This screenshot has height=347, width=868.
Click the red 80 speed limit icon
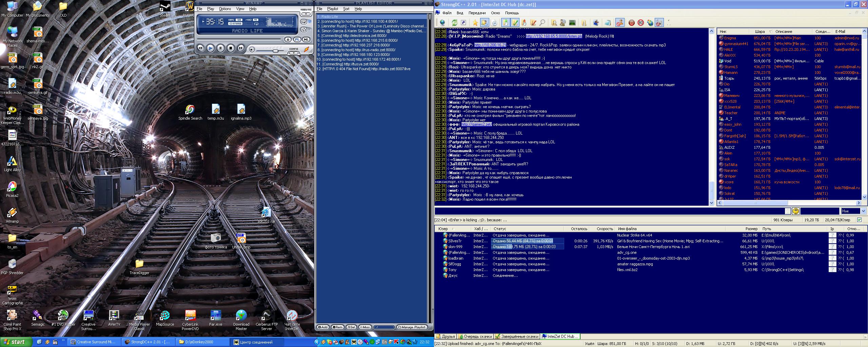(x=640, y=23)
